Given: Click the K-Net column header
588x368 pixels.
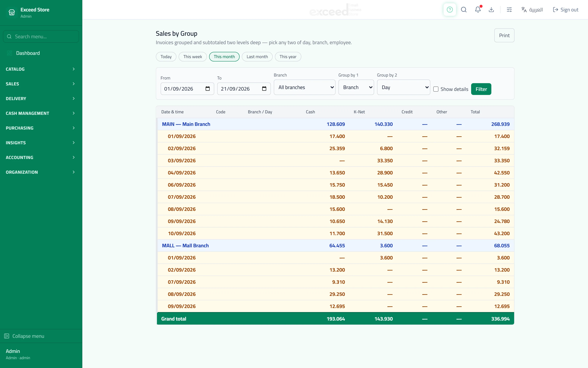Looking at the screenshot, I should pyautogui.click(x=359, y=112).
